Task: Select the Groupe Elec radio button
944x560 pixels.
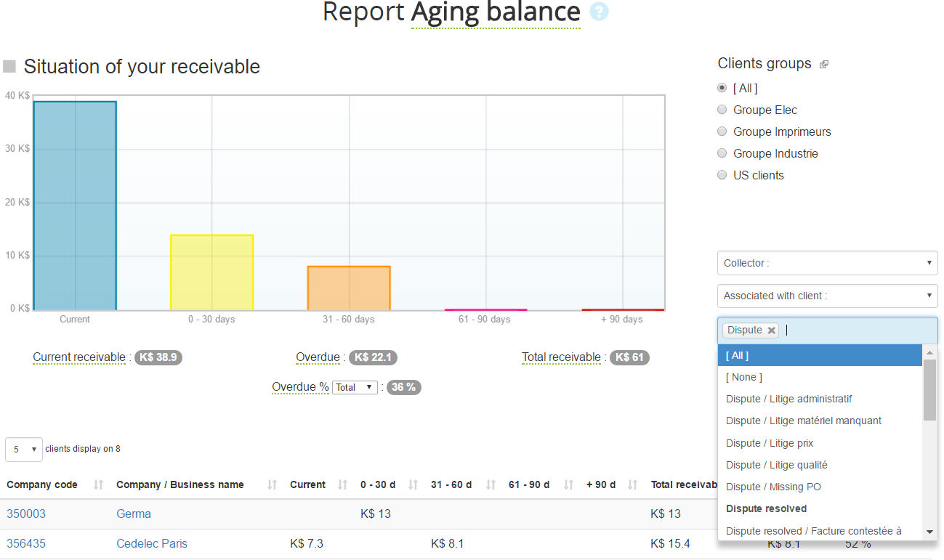Action: (722, 110)
